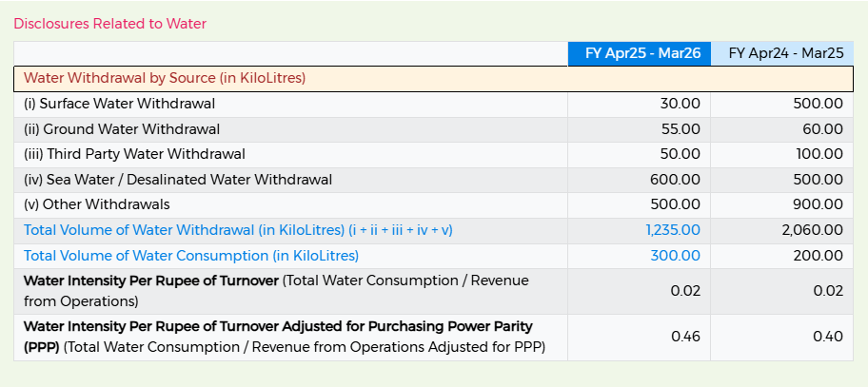Click the 1,235.00 total withdrawal value
868x387 pixels.
pos(673,230)
